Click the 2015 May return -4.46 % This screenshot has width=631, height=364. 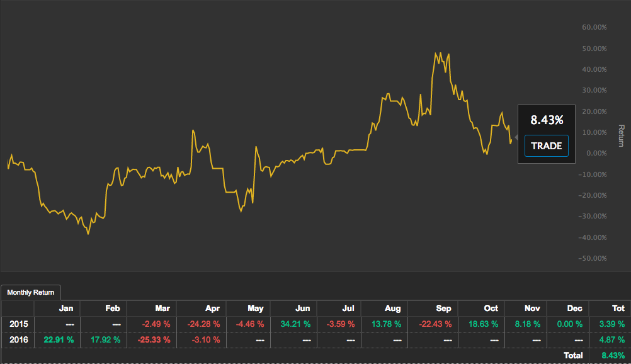click(249, 324)
